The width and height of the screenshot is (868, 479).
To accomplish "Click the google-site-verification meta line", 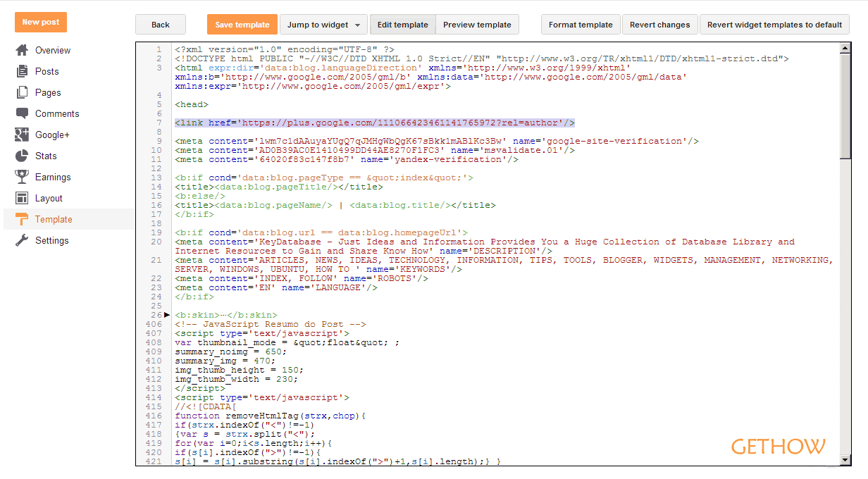I will (x=437, y=141).
